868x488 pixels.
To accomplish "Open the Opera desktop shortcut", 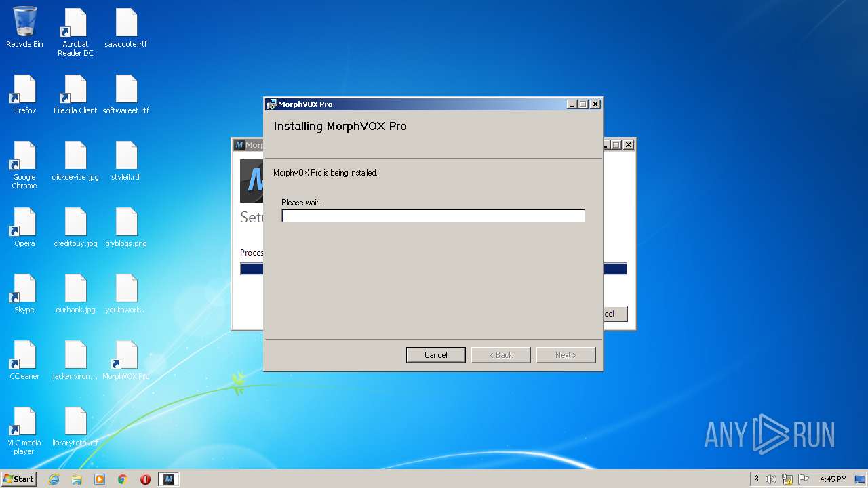I will 24,226.
